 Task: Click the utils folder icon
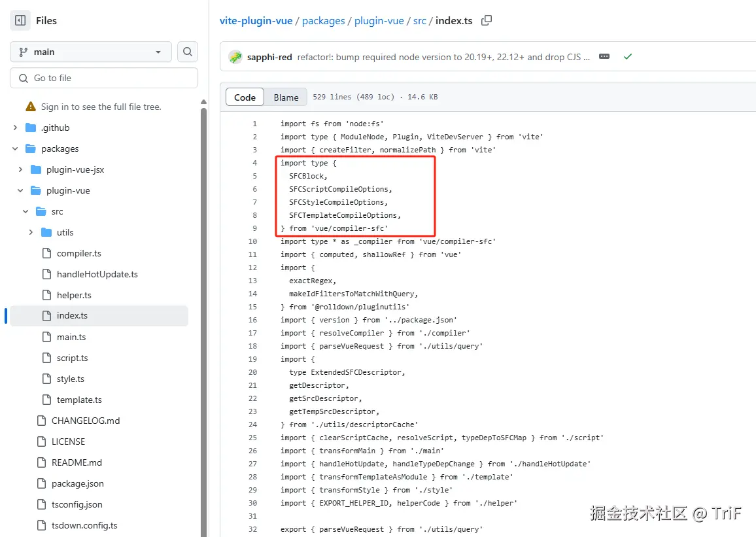click(x=46, y=232)
